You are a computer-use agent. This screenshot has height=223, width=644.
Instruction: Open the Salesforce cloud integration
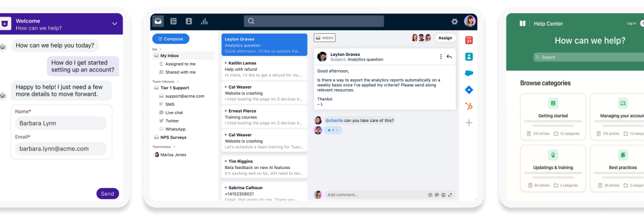point(468,73)
